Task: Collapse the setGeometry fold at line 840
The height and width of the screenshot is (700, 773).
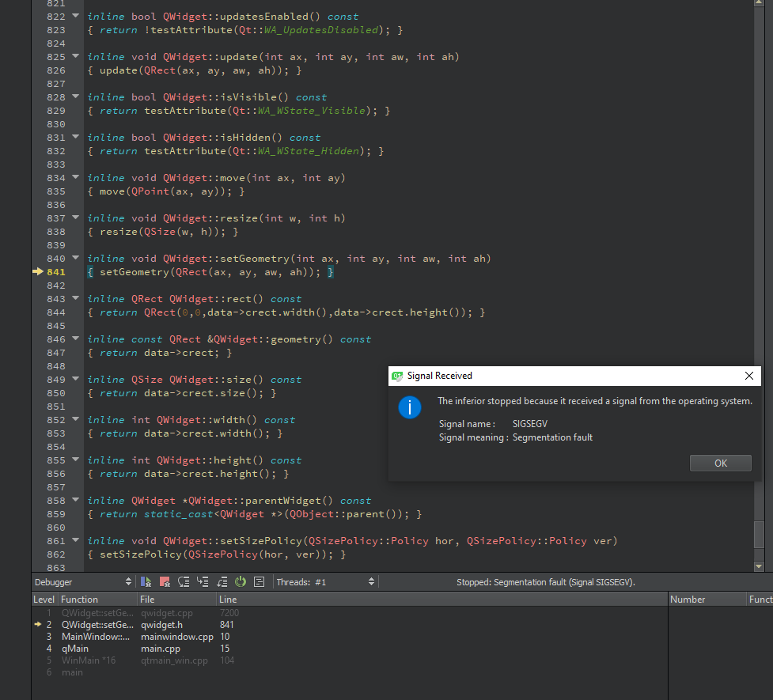Action: coord(75,258)
